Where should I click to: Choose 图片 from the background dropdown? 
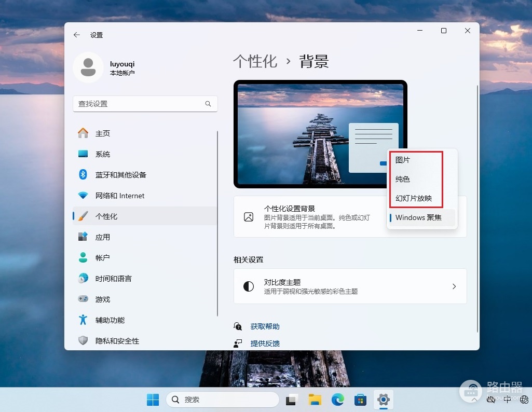pyautogui.click(x=422, y=160)
